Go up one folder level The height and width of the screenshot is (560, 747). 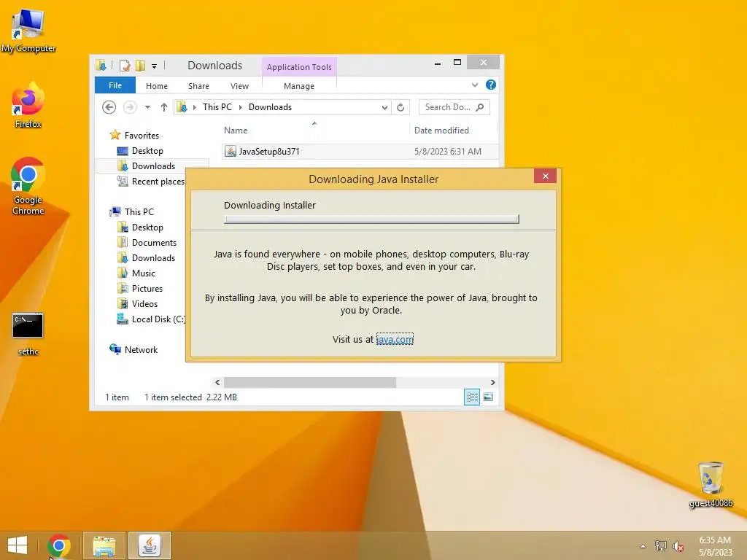[164, 107]
